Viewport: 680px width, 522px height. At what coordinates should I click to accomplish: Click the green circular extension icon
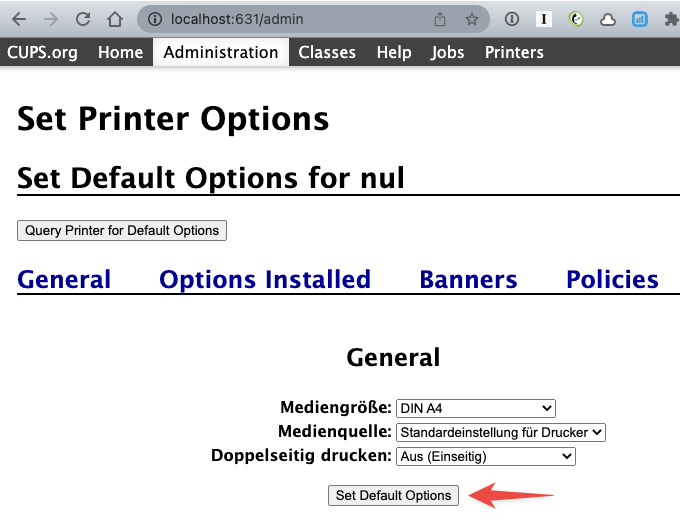pyautogui.click(x=576, y=19)
